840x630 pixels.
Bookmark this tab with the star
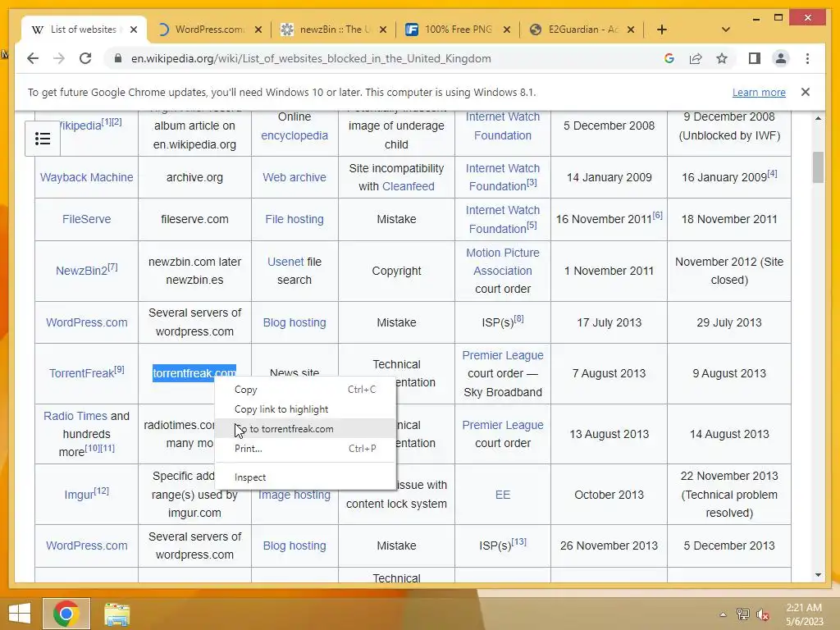(x=722, y=58)
